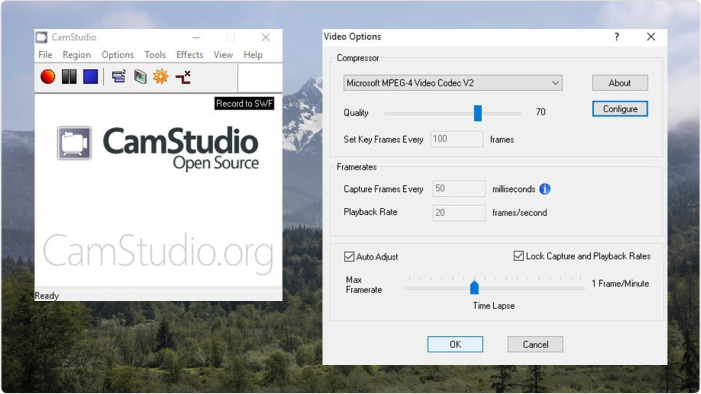Screen dimensions: 701x394
Task: Cancel the Video Options dialog
Action: [535, 344]
